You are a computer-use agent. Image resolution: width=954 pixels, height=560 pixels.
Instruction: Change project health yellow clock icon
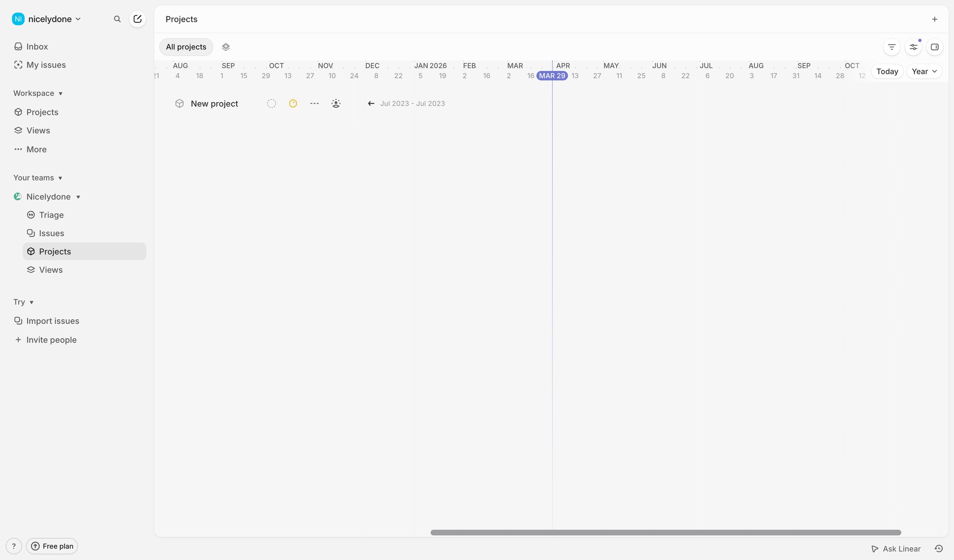[x=293, y=104]
